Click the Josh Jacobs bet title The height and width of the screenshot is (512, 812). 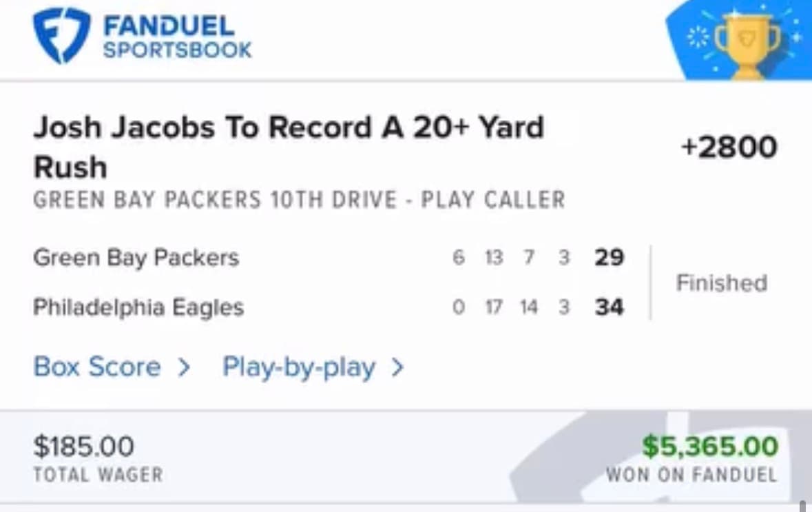(x=289, y=146)
